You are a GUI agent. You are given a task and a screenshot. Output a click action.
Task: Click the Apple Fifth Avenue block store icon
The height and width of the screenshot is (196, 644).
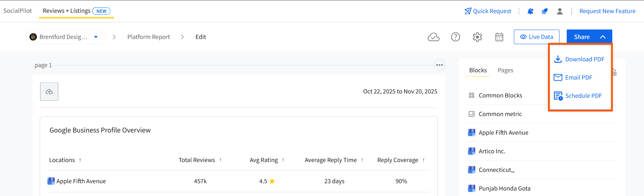click(x=472, y=132)
